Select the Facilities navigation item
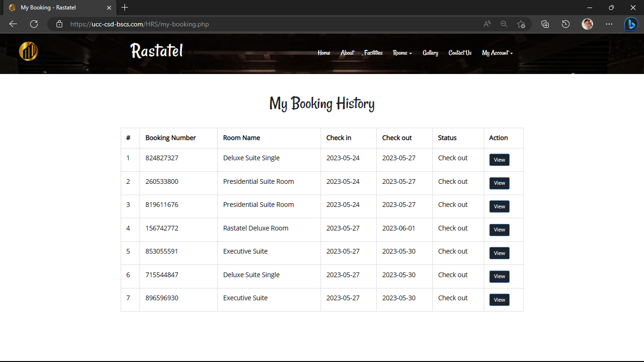 click(x=373, y=53)
